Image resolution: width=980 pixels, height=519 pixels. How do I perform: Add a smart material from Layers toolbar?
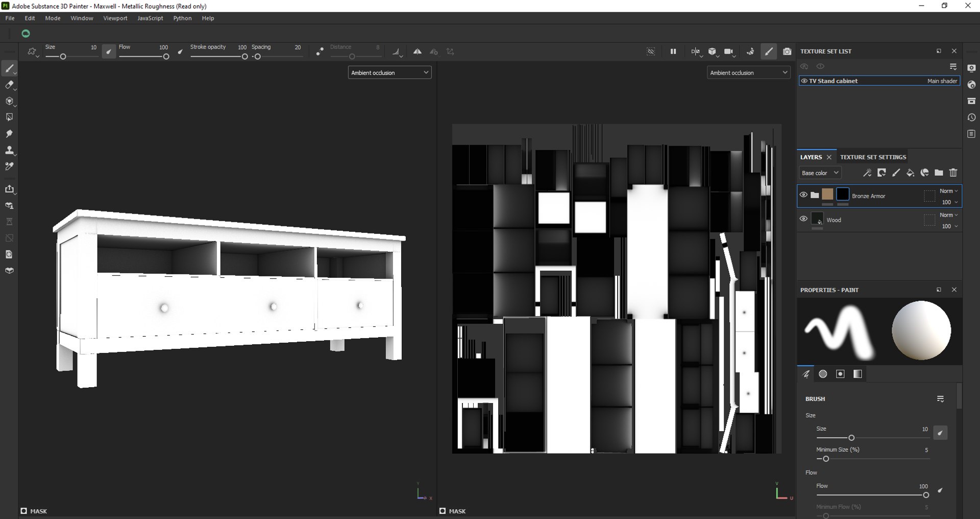(924, 173)
